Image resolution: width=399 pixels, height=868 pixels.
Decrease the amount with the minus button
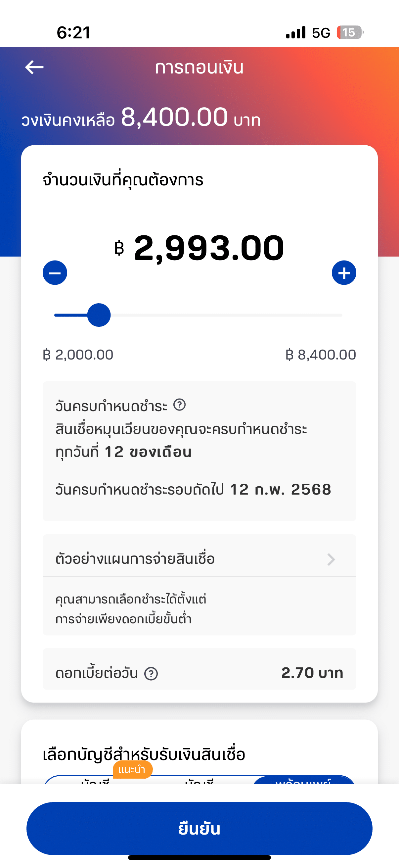pos(55,272)
